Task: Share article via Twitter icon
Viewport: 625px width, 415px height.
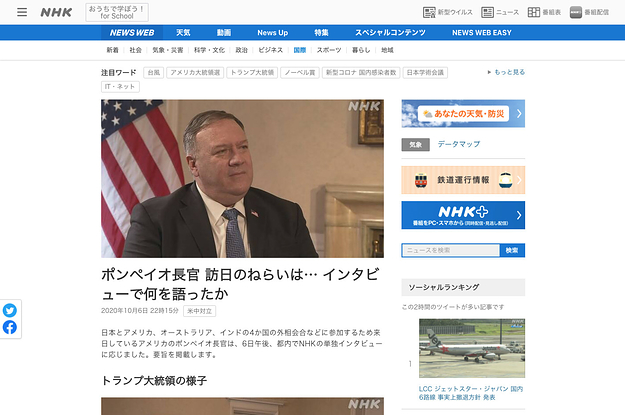Action: 10,310
